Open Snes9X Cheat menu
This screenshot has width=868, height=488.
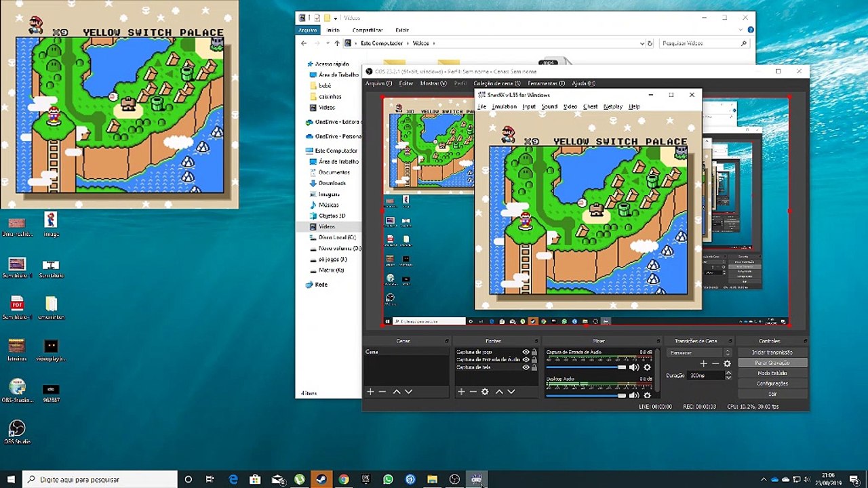pyautogui.click(x=591, y=106)
